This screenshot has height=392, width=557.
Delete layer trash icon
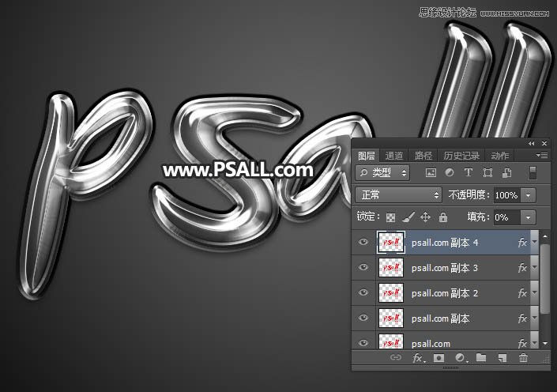pyautogui.click(x=523, y=357)
